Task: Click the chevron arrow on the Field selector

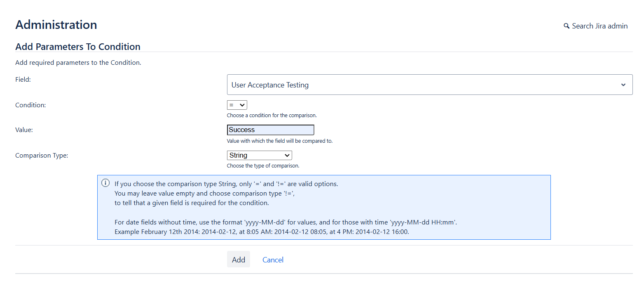Action: point(623,85)
